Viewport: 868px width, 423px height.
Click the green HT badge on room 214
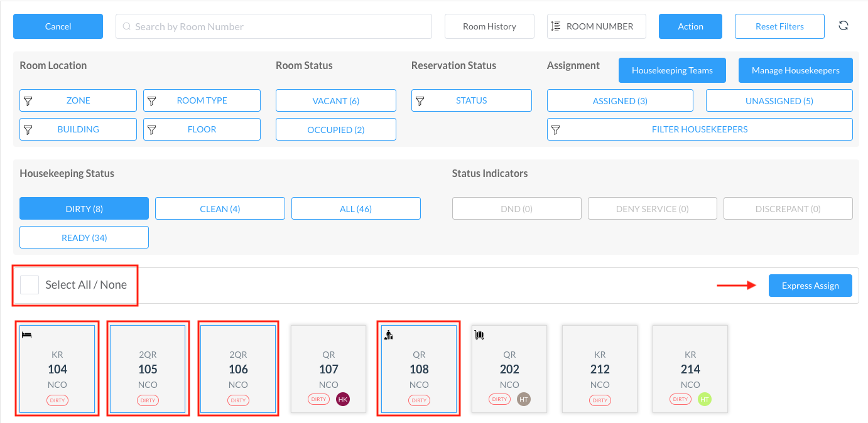pyautogui.click(x=704, y=399)
